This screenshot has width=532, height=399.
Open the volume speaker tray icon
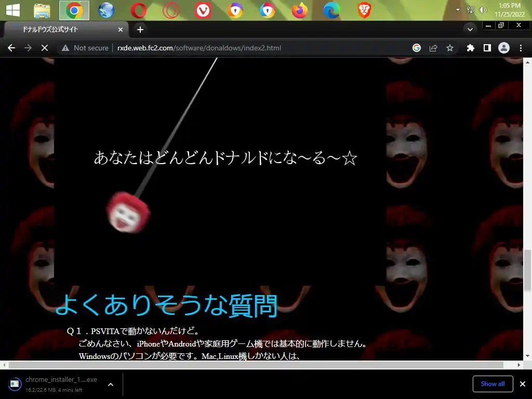[483, 10]
